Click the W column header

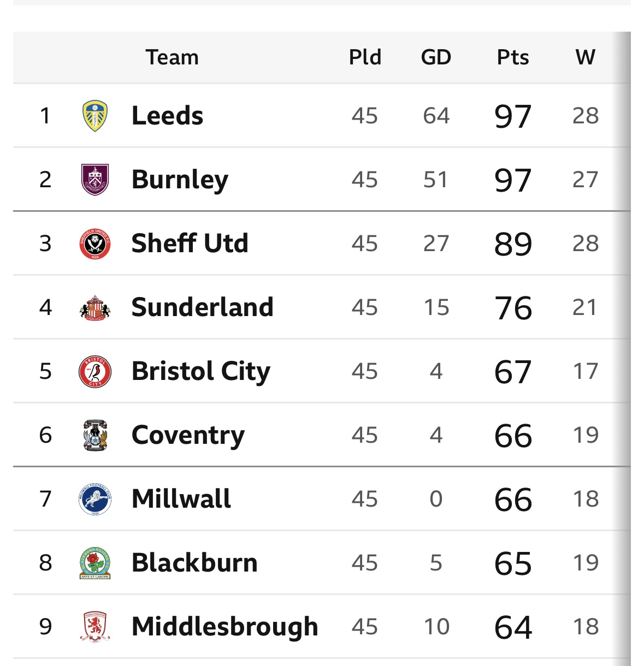click(585, 57)
